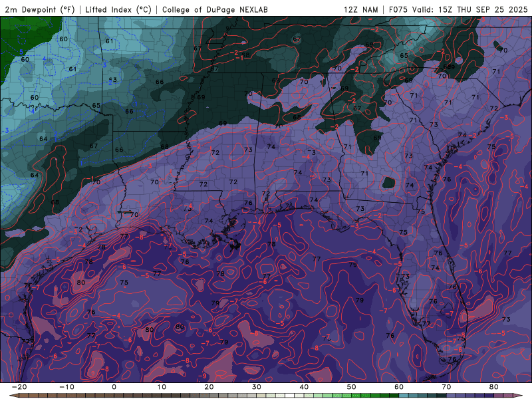
Task: Click the "Lifted Index (°C)" header label
Action: coord(118,9)
